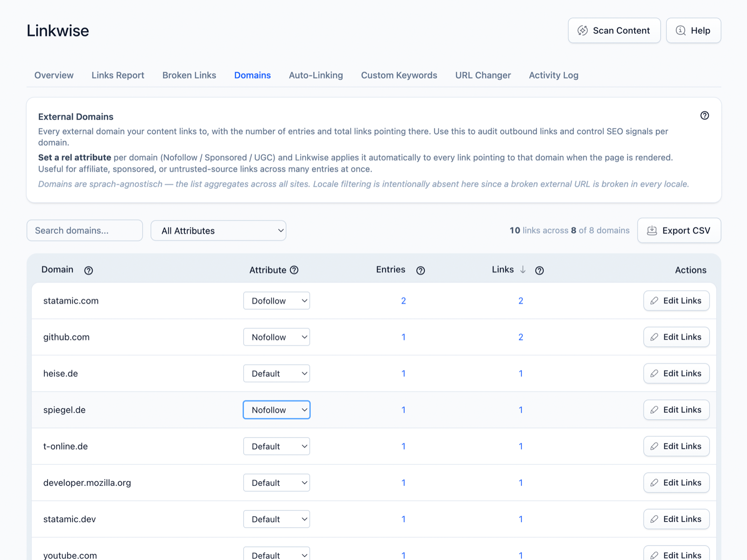Open attribute dropdown for youtube.com
This screenshot has height=560, width=747.
[x=276, y=554]
